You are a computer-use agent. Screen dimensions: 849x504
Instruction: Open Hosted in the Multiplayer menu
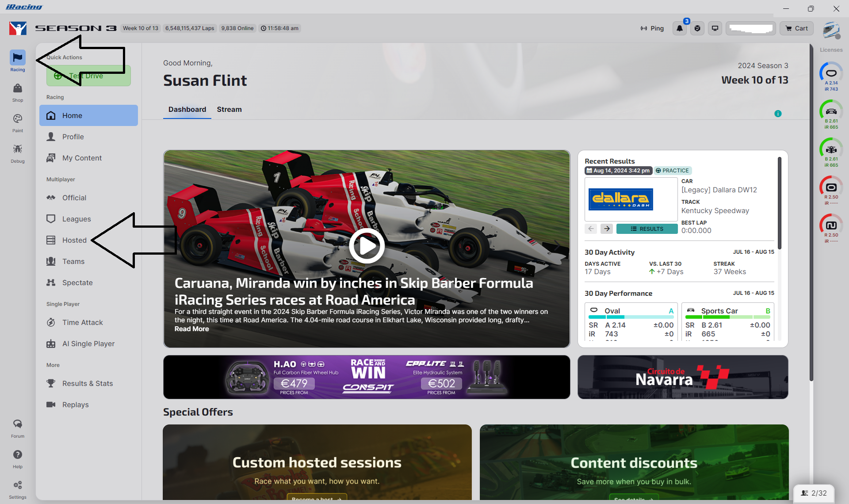coord(74,240)
